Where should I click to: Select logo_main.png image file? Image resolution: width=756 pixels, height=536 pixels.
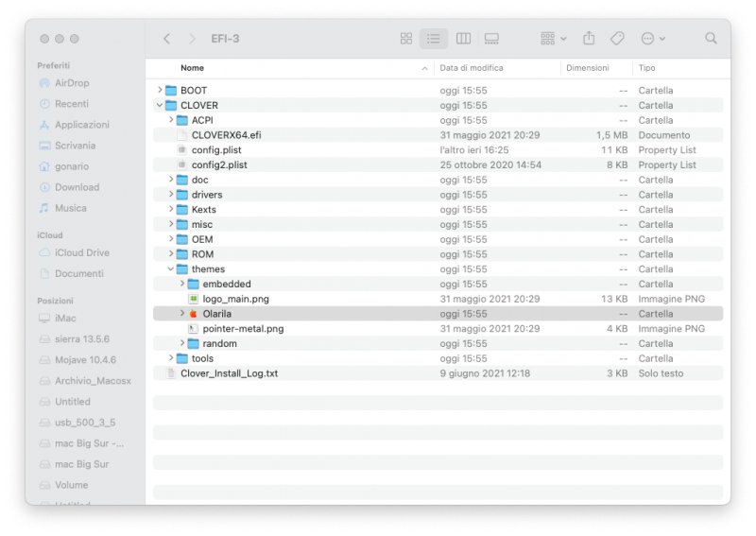[438, 299]
